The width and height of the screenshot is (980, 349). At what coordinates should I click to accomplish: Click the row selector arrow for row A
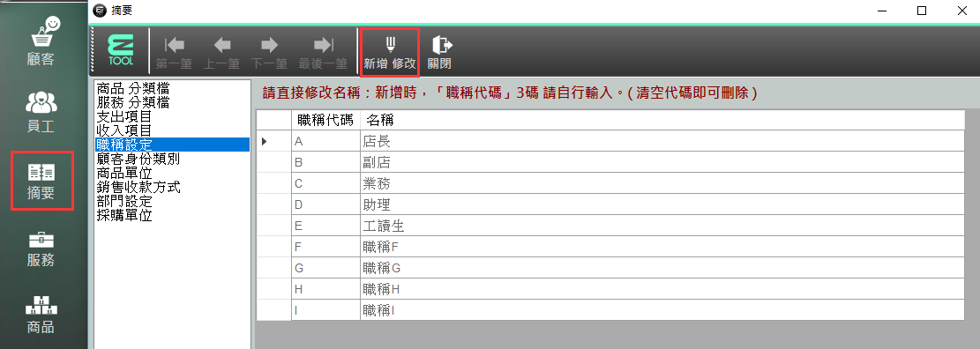pos(273,141)
